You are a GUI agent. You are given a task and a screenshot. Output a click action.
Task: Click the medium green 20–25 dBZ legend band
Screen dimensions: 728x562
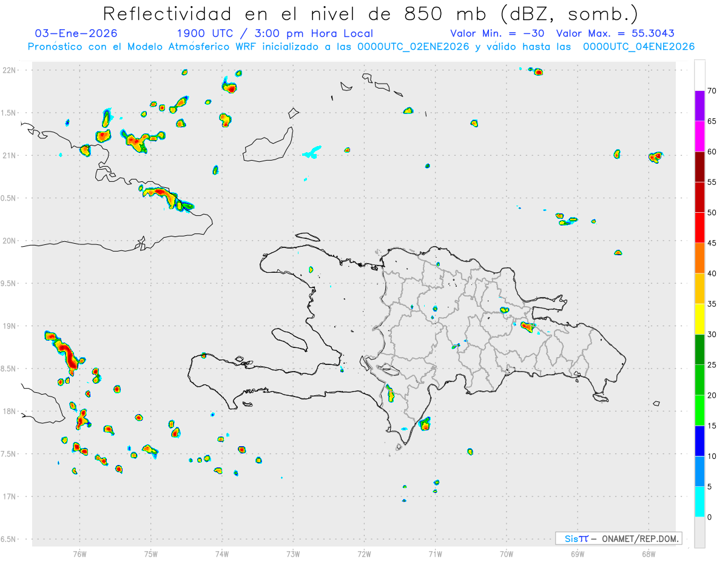click(700, 380)
